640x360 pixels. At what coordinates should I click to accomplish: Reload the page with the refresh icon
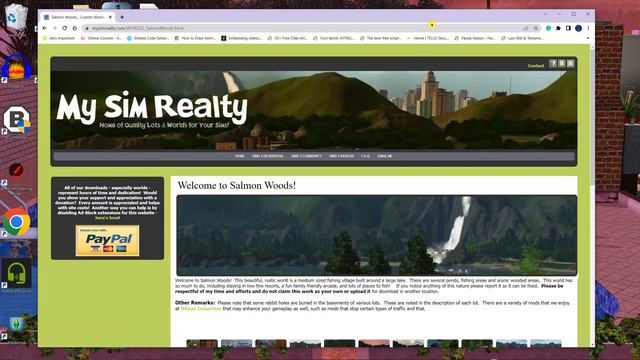[64, 28]
